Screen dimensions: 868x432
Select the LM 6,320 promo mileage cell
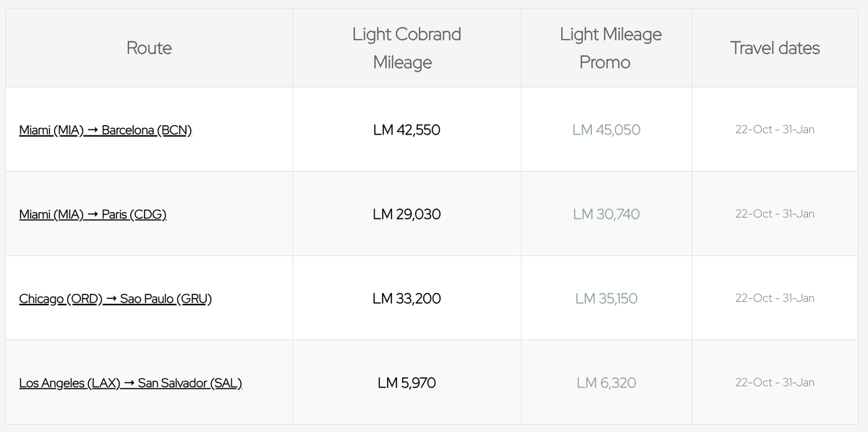[606, 383]
